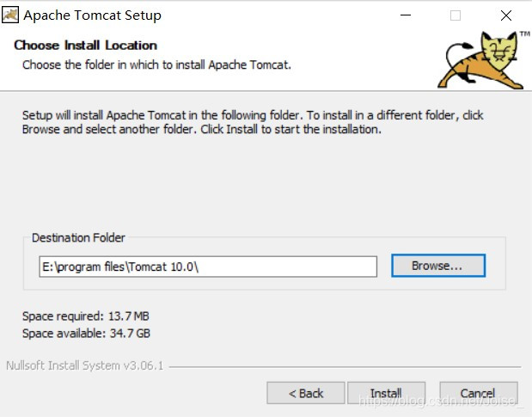
Task: Cancel the Tomcat setup
Action: pos(479,393)
